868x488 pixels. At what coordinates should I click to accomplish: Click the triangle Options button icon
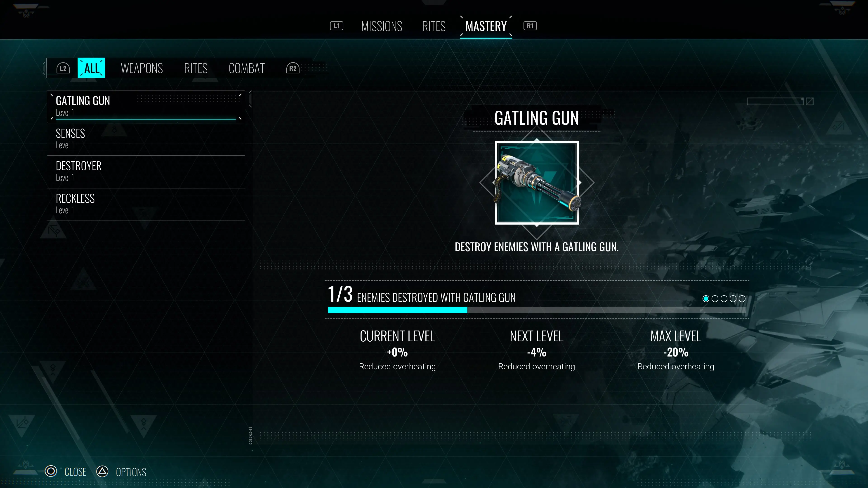point(102,471)
